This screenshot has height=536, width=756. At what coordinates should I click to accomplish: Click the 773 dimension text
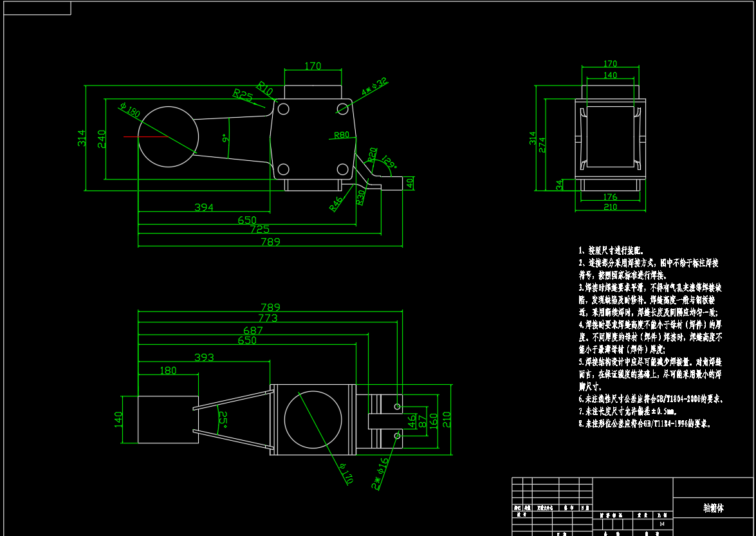pos(268,318)
